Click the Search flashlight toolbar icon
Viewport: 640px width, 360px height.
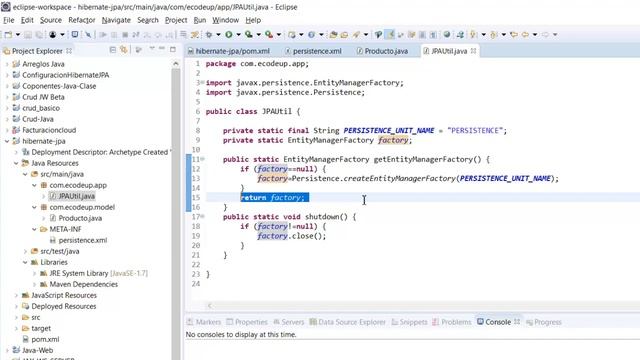pyautogui.click(x=356, y=35)
